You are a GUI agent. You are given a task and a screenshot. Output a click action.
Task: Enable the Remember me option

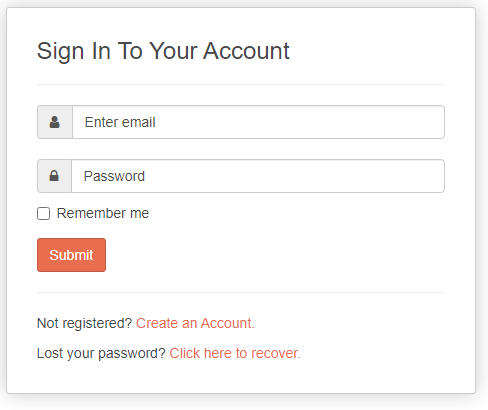43,213
